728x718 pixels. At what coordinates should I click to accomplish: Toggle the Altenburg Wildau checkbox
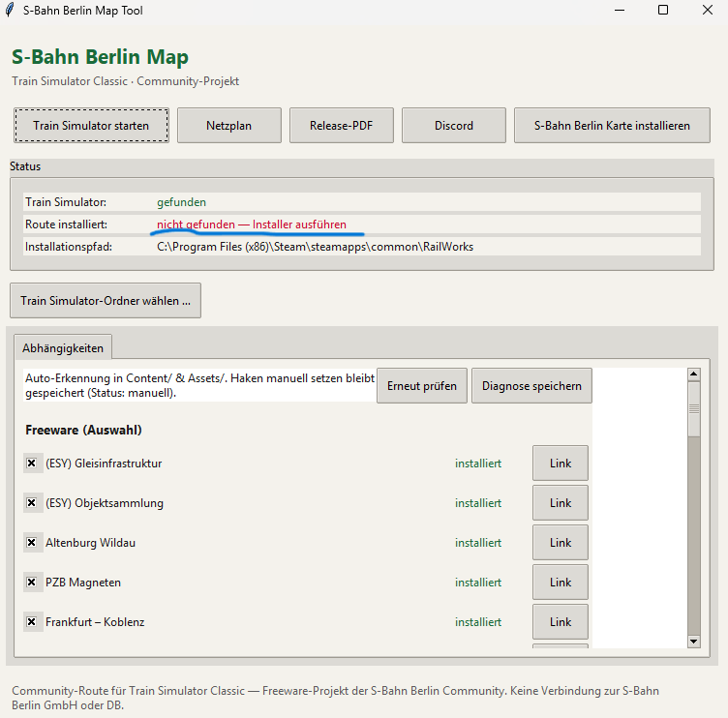click(32, 543)
